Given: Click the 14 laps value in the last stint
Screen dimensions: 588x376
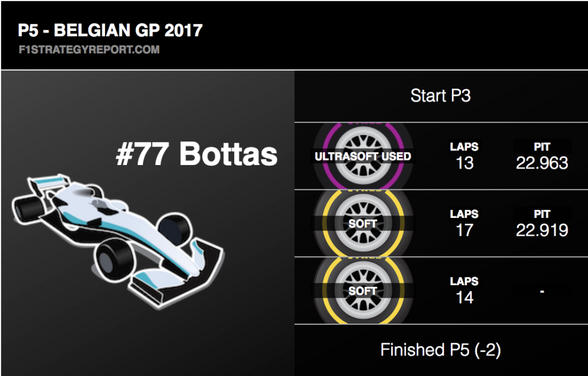Looking at the screenshot, I should point(465,297).
